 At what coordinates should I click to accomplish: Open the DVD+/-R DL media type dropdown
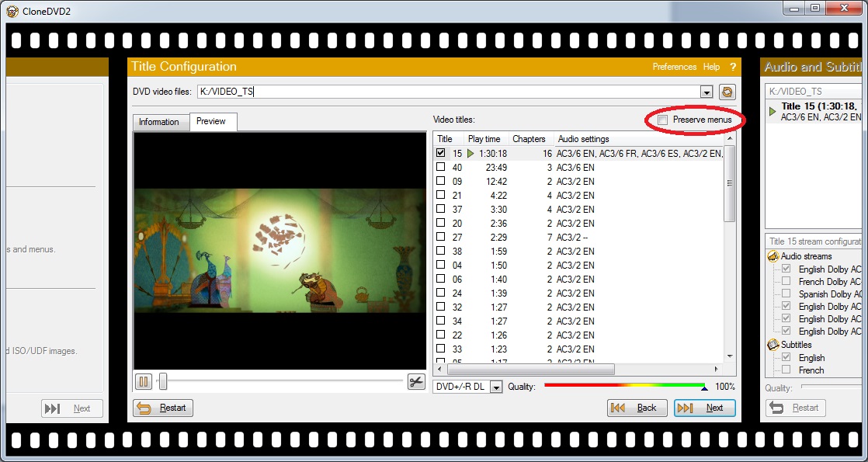(496, 387)
